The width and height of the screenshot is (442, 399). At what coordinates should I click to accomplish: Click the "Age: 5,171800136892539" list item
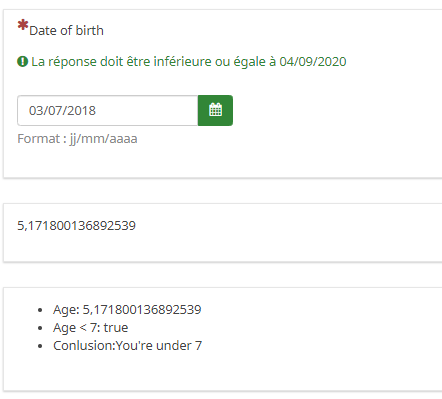coord(127,310)
